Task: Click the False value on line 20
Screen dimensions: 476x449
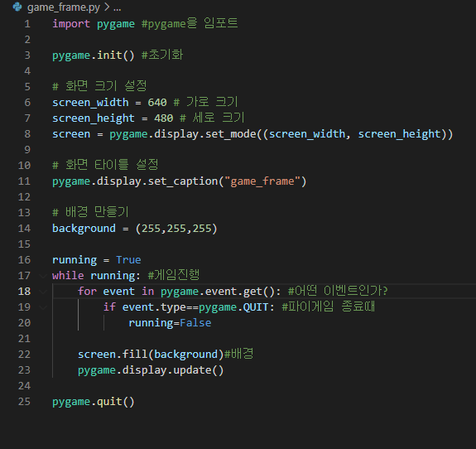Action: click(195, 323)
